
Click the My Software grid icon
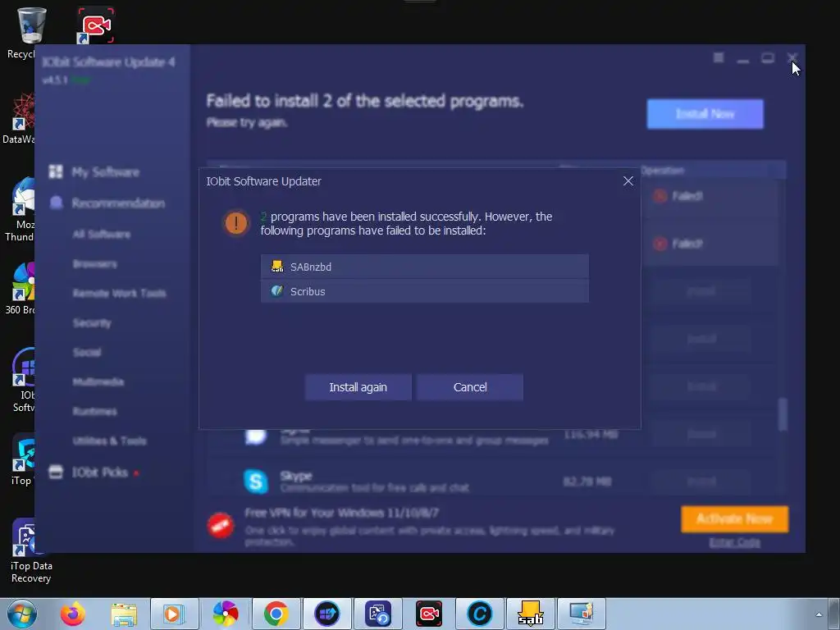[56, 171]
